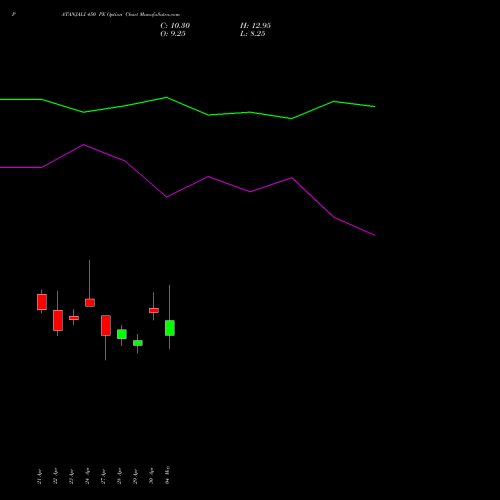The image size is (500, 500).
Task: Select the 22 Apr date label
Action: (55, 477)
